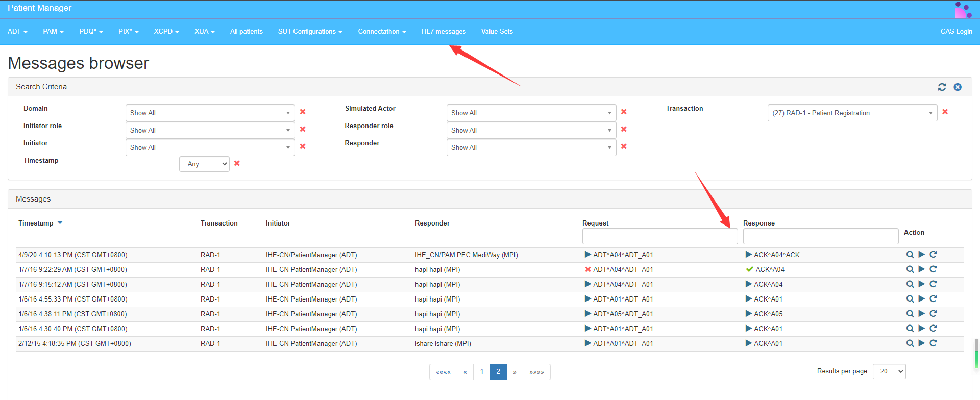This screenshot has height=400, width=980.
Task: Open the Connectathon menu
Action: point(382,32)
